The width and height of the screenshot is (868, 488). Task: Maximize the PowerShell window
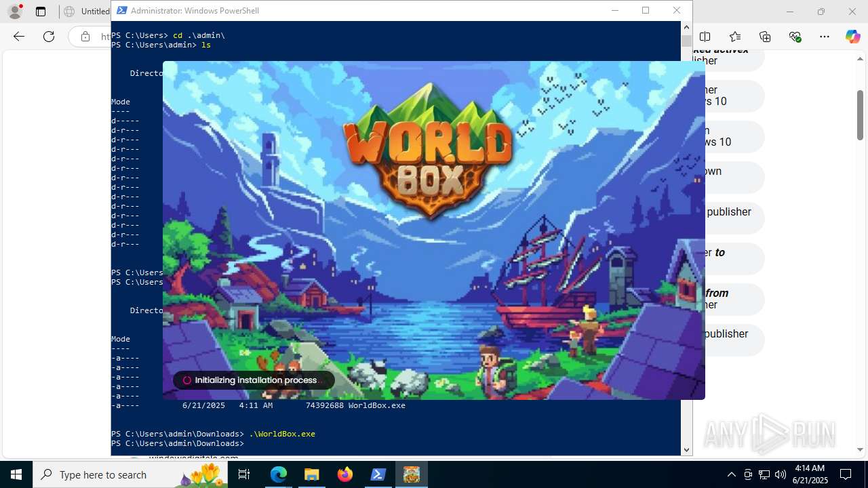tap(646, 10)
